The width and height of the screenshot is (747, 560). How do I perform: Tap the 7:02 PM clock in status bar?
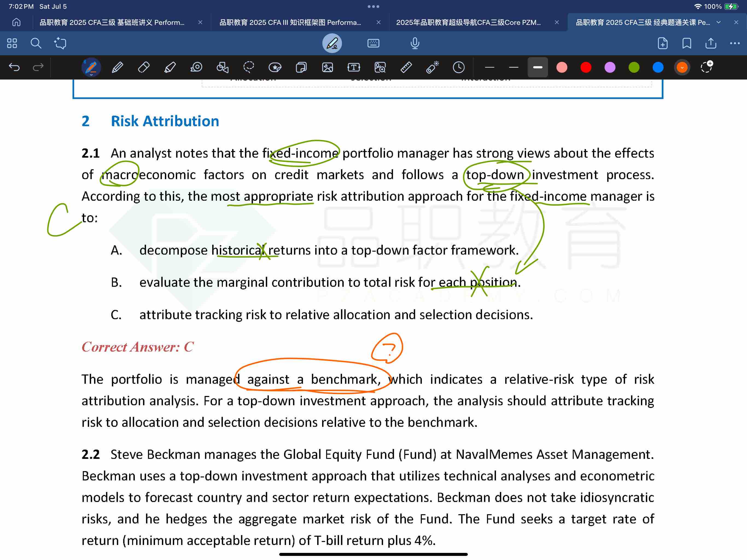(21, 6)
